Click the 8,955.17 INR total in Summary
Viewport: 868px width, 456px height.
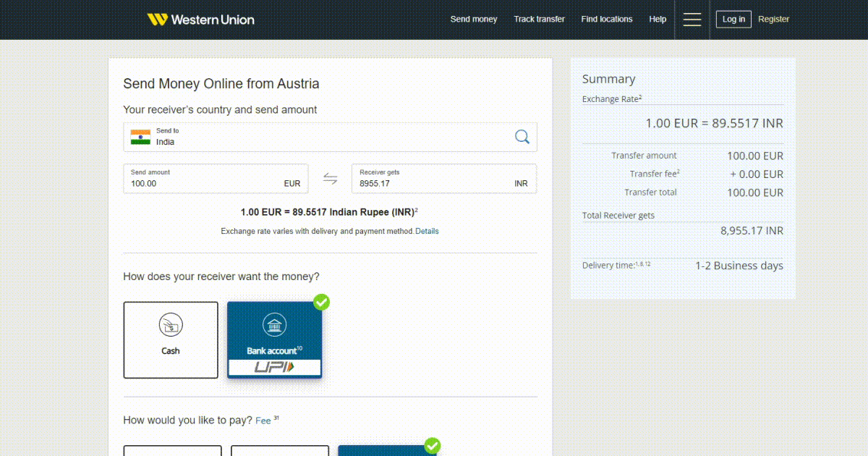click(752, 231)
